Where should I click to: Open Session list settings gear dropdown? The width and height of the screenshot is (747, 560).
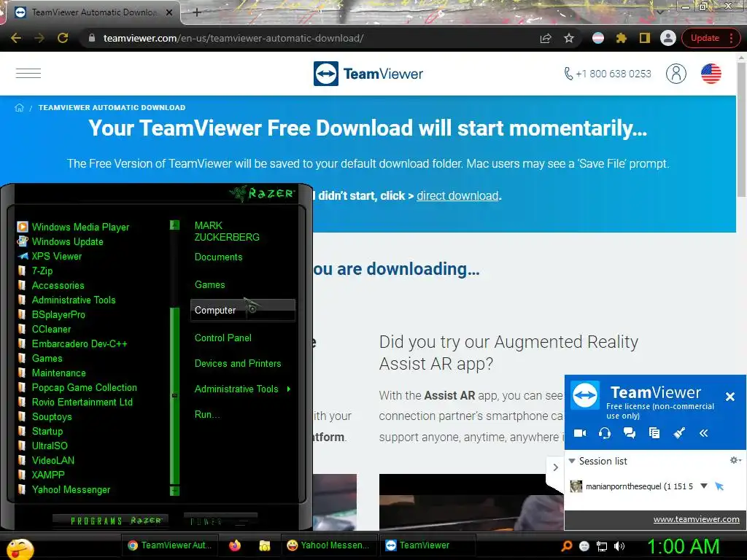pyautogui.click(x=735, y=460)
